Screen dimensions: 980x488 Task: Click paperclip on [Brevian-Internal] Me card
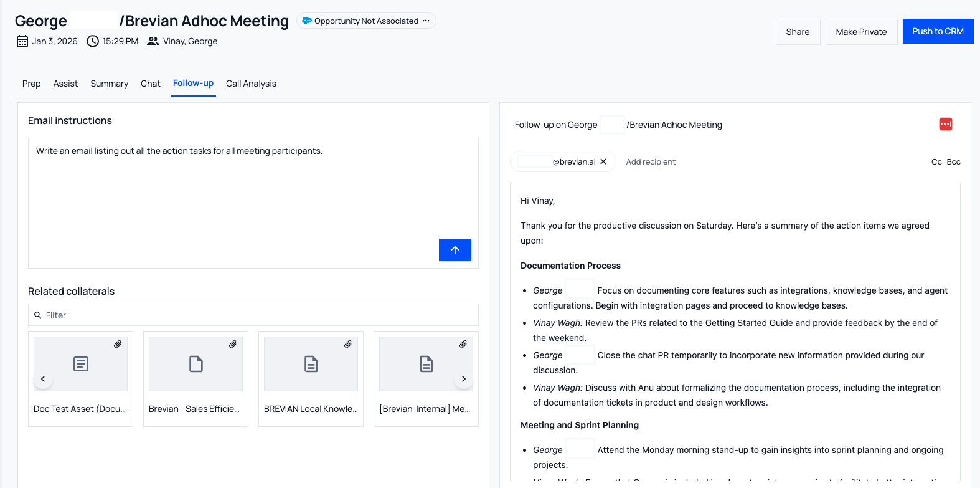coord(463,344)
